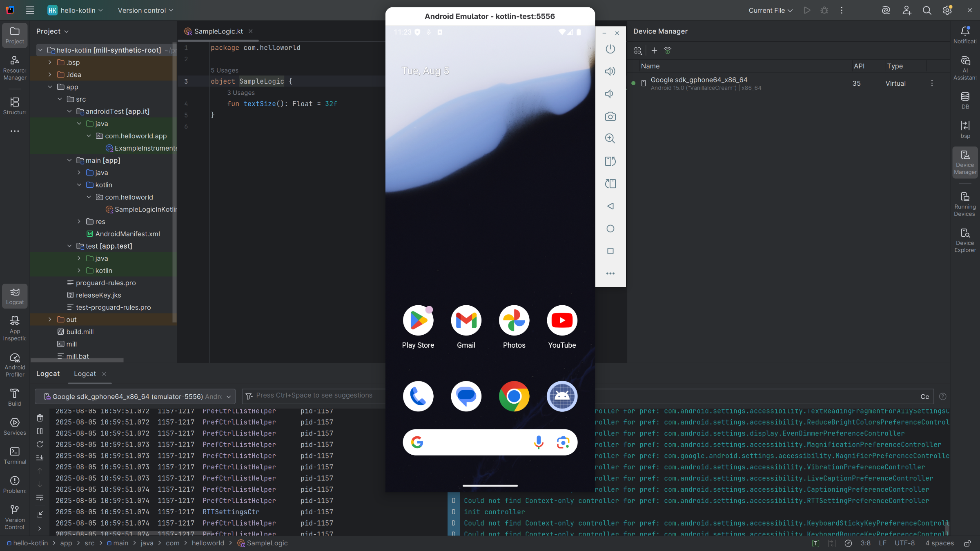The height and width of the screenshot is (551, 980).
Task: Open the Android Profiler tool window
Action: coord(15,364)
